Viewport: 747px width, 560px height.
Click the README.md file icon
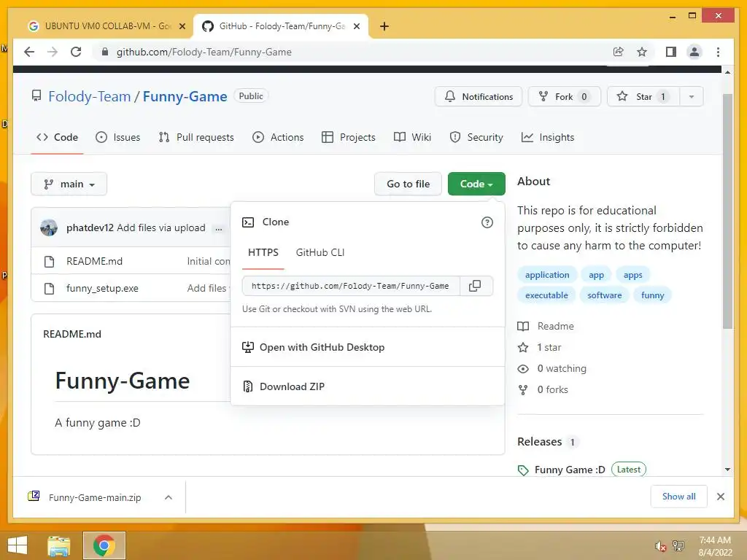(x=49, y=262)
